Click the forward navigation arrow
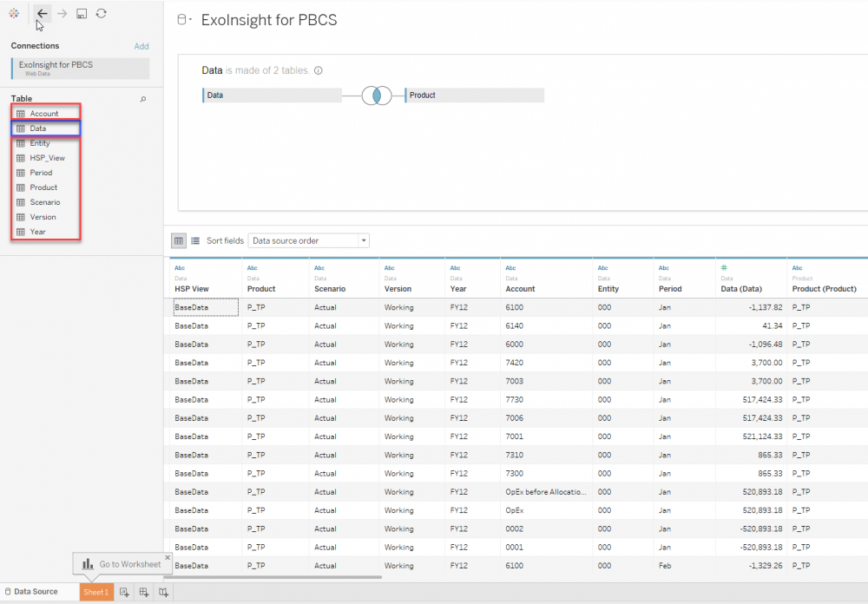 click(61, 14)
